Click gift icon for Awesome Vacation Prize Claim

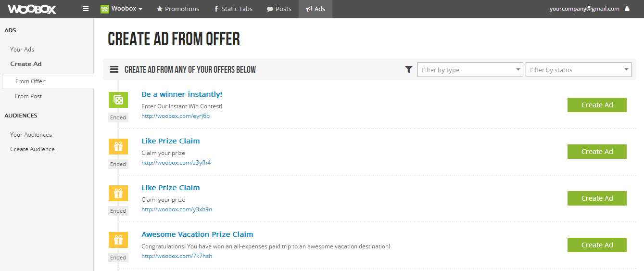coord(118,240)
